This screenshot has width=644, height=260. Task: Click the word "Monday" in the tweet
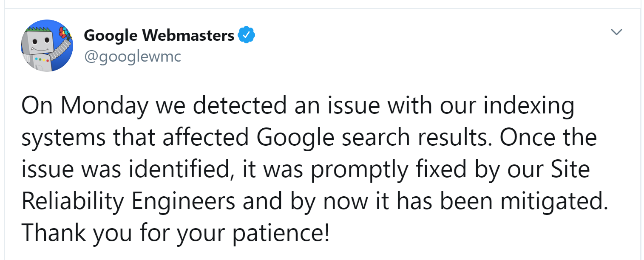(x=104, y=105)
